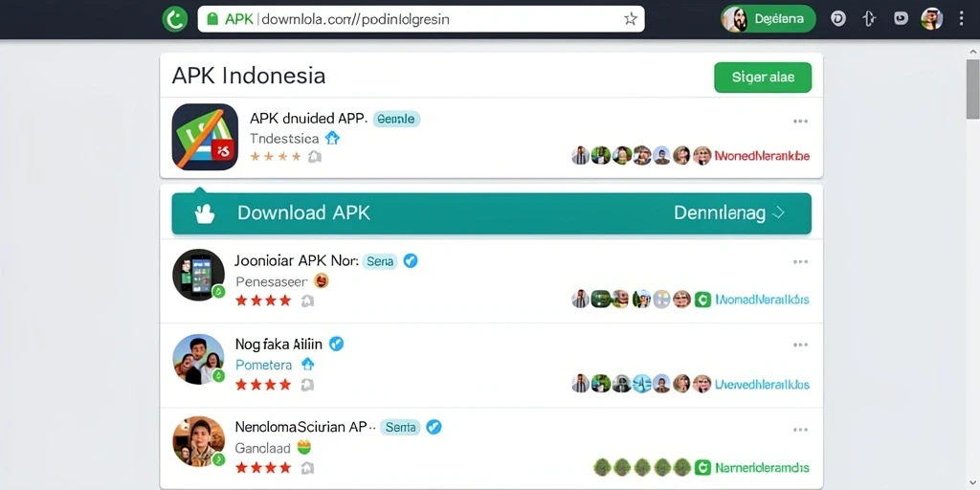Click the Tndestsiea developer name
The height and width of the screenshot is (490, 980).
coord(284,138)
